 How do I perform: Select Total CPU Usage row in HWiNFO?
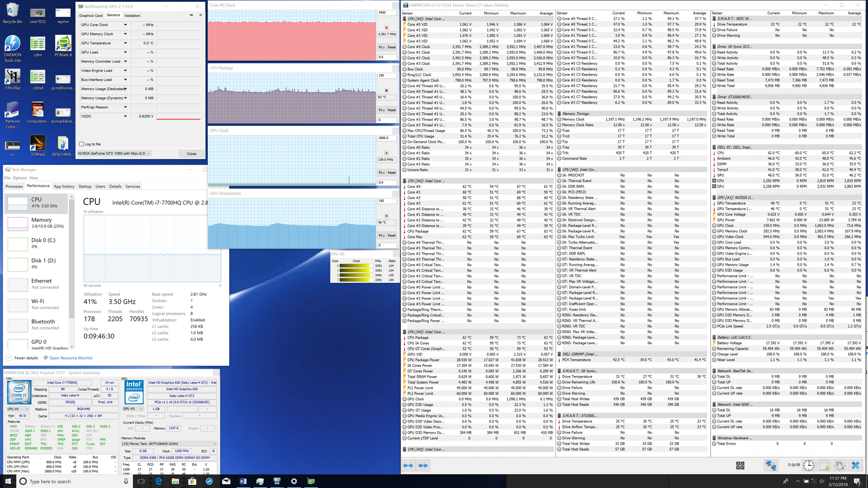[478, 136]
